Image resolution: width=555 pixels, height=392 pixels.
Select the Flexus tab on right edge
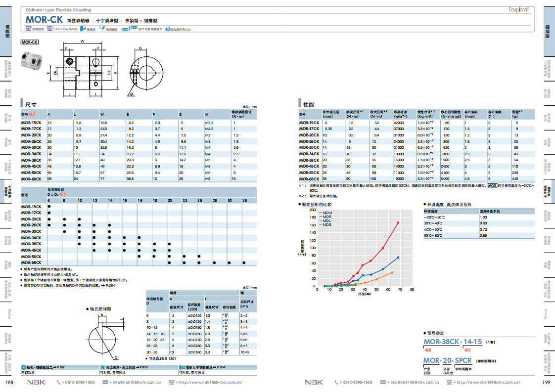549,314
